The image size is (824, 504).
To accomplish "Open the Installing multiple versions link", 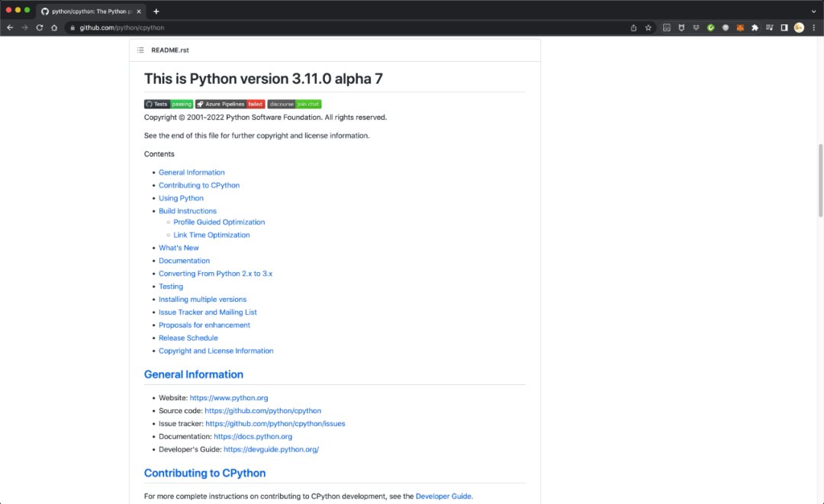I will (202, 299).
